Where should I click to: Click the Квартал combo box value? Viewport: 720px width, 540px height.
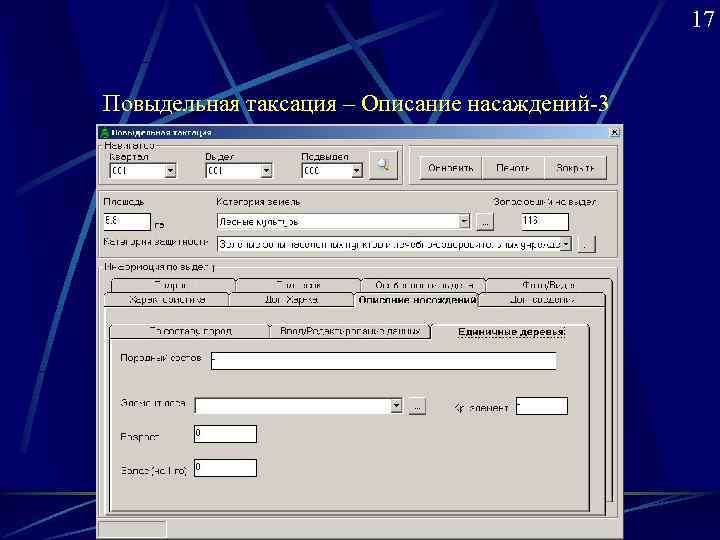coord(138,171)
